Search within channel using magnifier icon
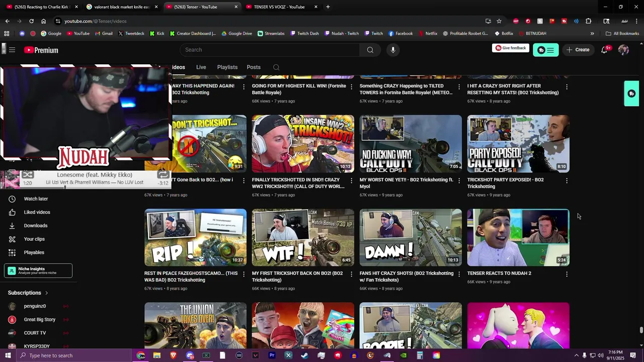644x362 pixels. [276, 67]
